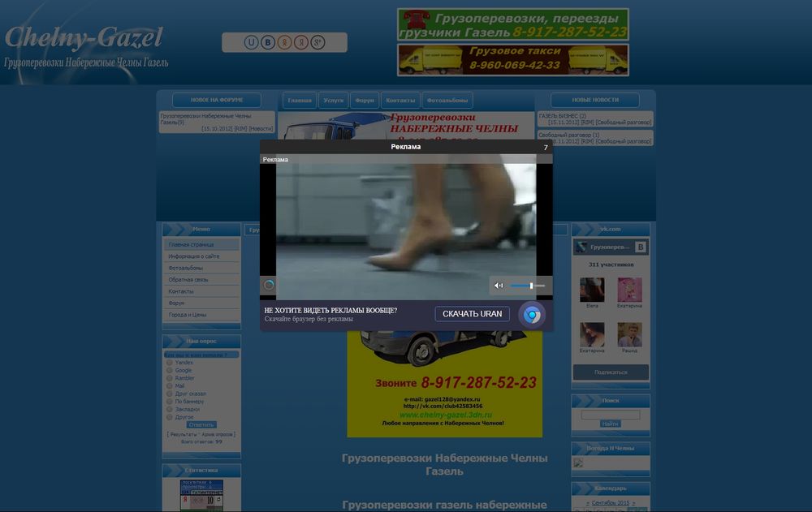812x512 pixels.
Task: Open 'Архив опросов' link
Action: 217,434
